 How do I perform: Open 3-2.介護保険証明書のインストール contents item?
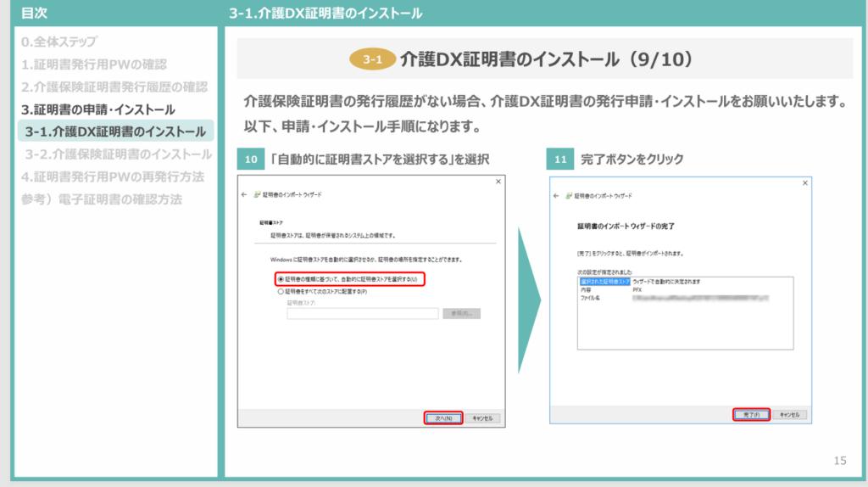[118, 154]
